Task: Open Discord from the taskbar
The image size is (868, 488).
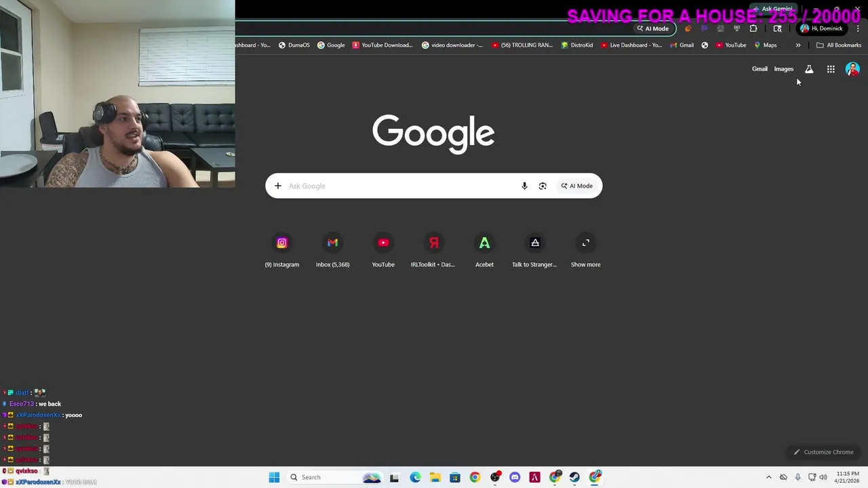Action: click(515, 477)
